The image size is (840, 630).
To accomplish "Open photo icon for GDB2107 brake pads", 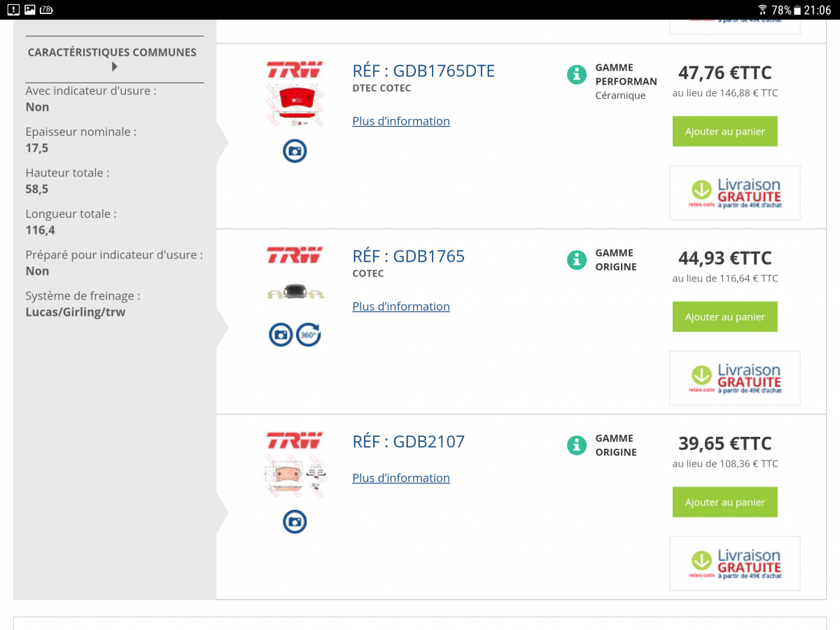I will coord(295,521).
